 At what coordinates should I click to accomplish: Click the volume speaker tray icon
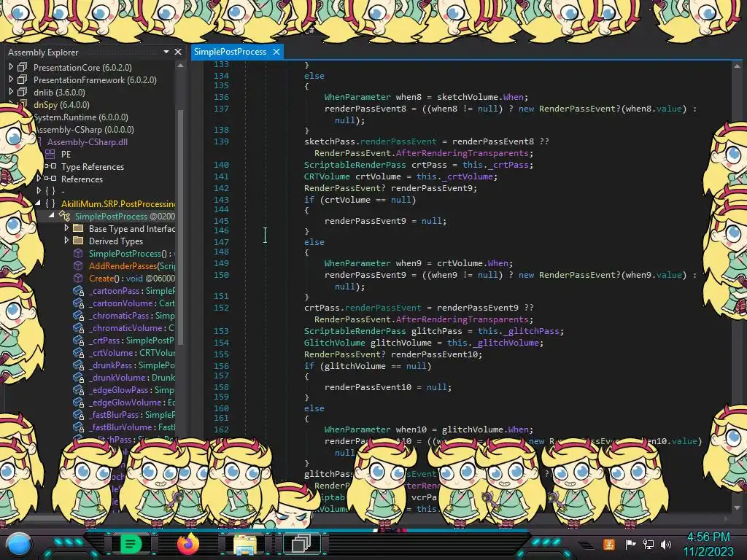coord(666,544)
